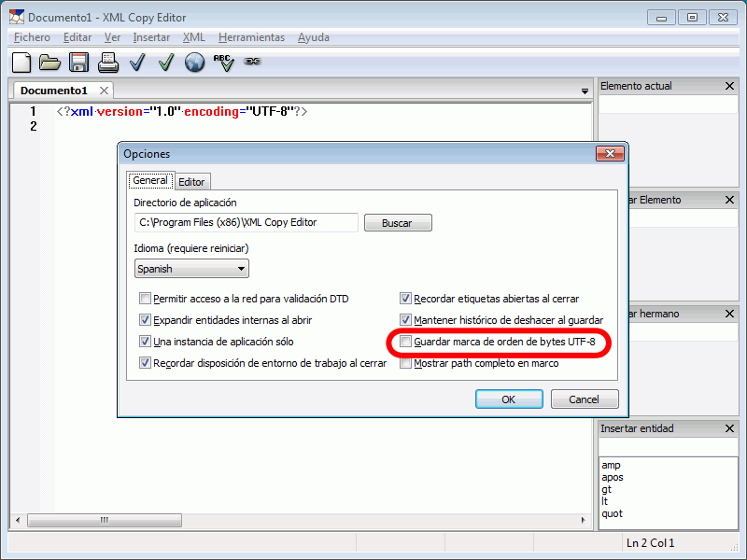Click the Ln 2 Col 1 status text
747x560 pixels.
(650, 543)
